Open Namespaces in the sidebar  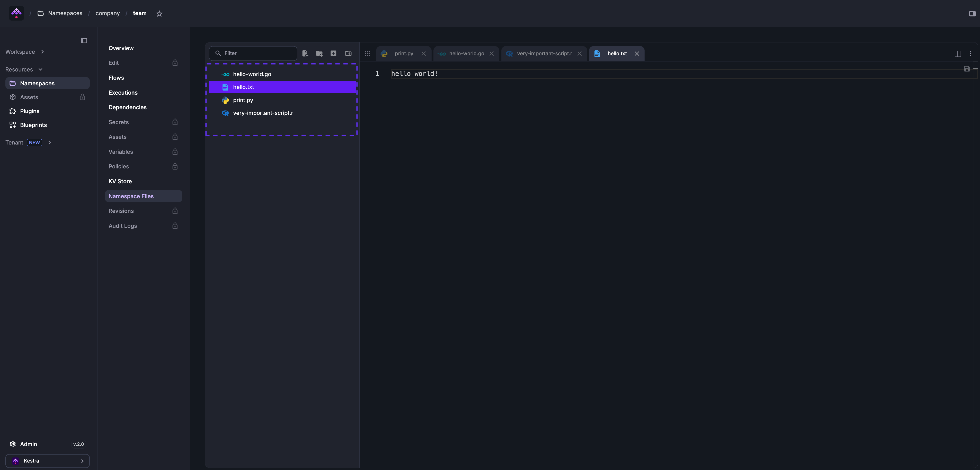pos(48,83)
